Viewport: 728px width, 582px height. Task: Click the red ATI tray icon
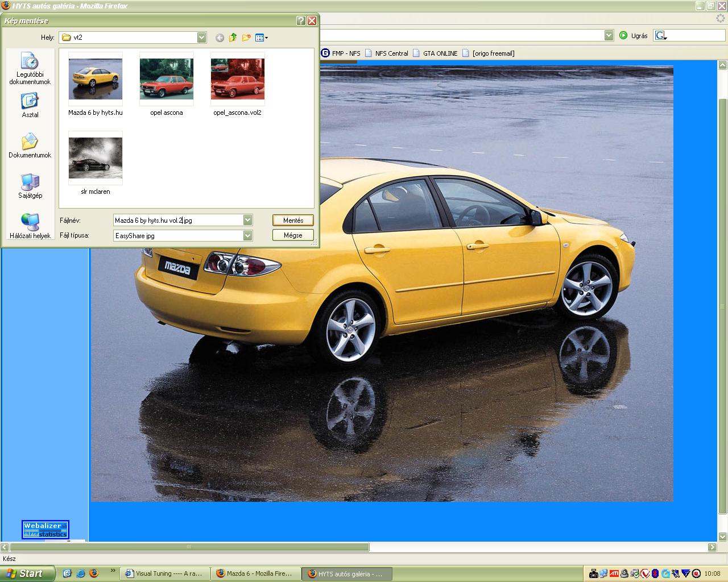(x=614, y=573)
